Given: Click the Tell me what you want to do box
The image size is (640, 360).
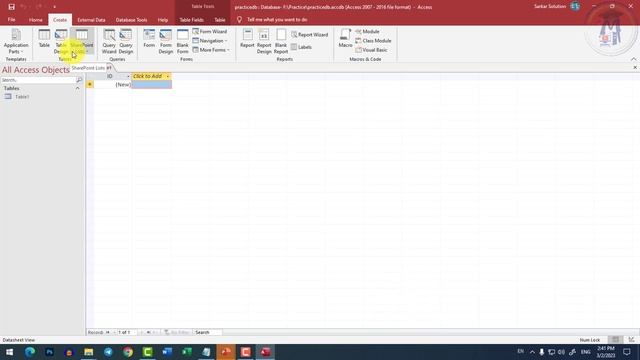Looking at the screenshot, I should [277, 20].
